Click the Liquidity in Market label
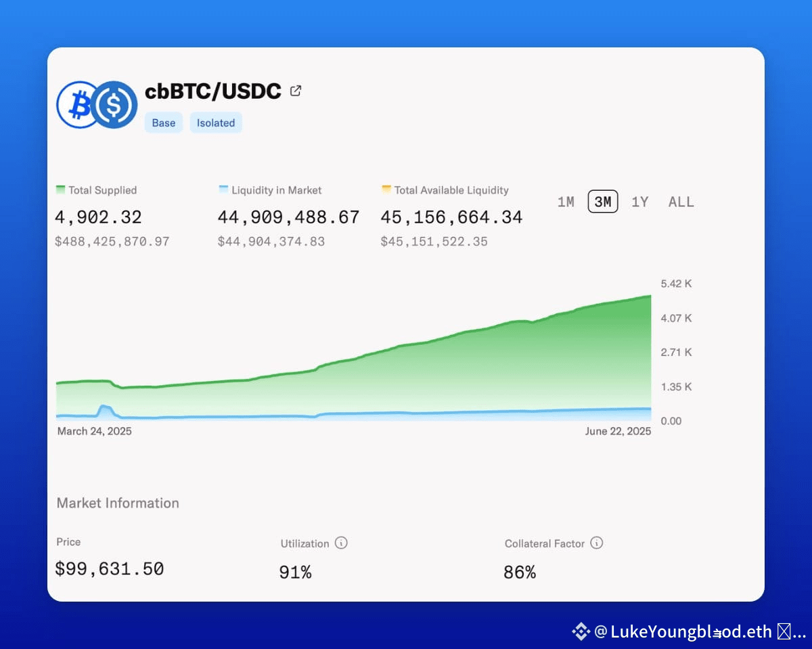The width and height of the screenshot is (812, 649). (x=277, y=190)
